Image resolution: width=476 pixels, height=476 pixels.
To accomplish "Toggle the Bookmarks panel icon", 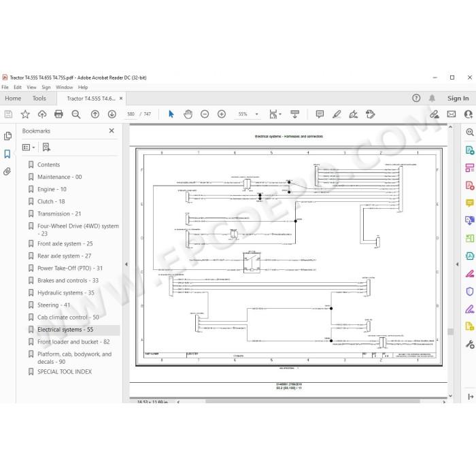I will [7, 154].
